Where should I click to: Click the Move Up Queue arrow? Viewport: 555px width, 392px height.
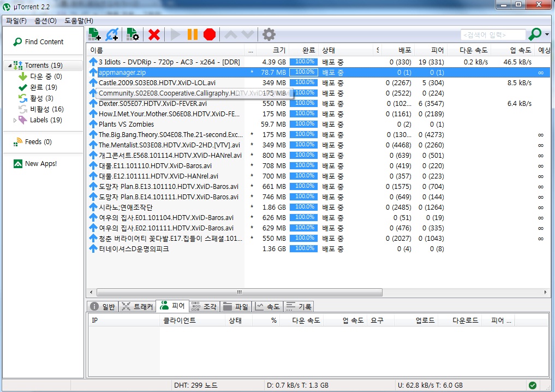click(x=231, y=34)
